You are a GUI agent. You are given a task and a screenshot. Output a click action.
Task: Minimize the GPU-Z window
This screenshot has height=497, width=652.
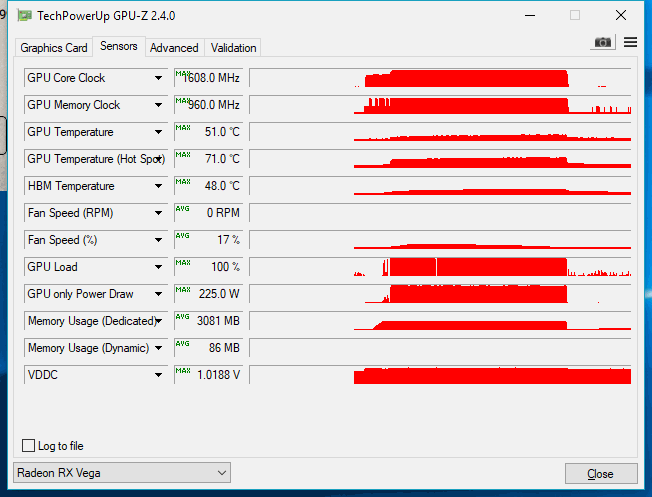530,16
